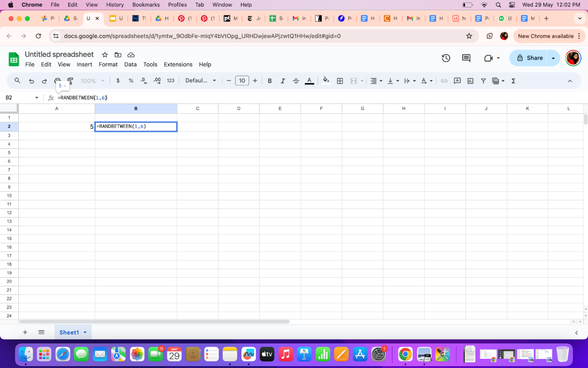588x368 pixels.
Task: Open the fill color picker
Action: point(326,80)
